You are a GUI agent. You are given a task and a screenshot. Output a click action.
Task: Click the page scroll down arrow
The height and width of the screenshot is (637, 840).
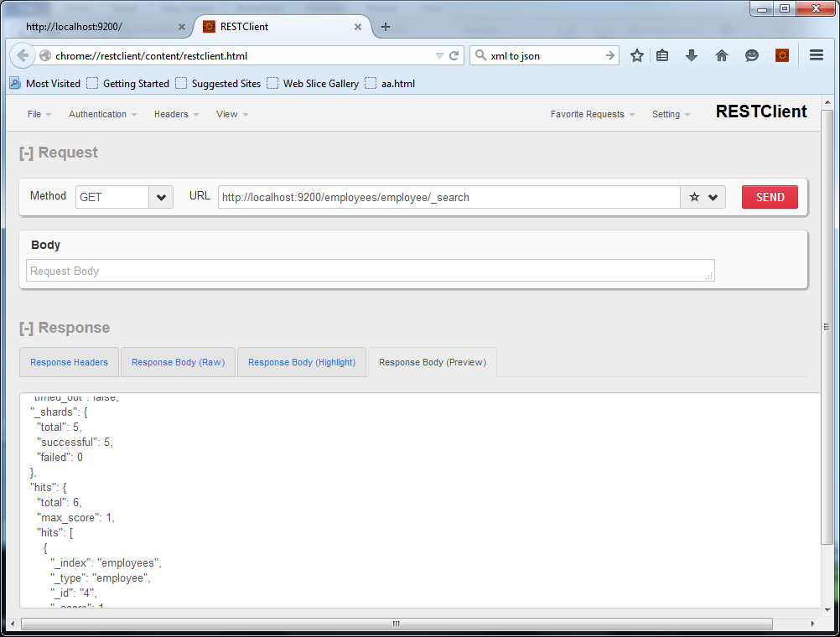pyautogui.click(x=827, y=609)
